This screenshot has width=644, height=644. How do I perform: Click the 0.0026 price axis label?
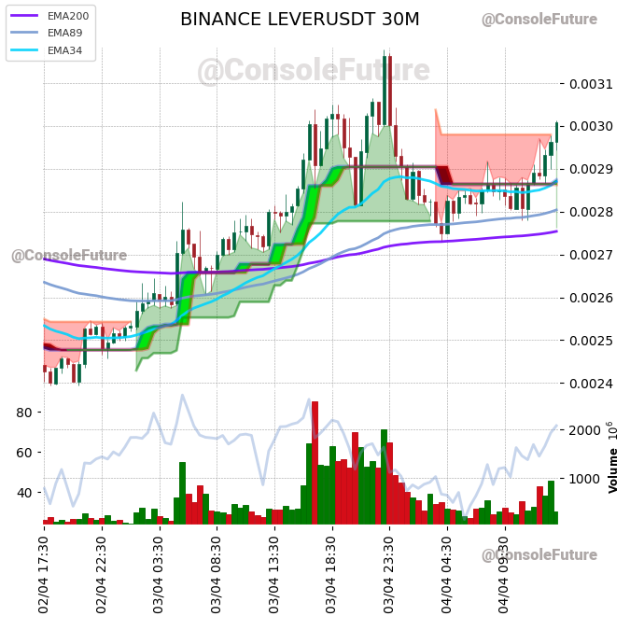pos(591,298)
